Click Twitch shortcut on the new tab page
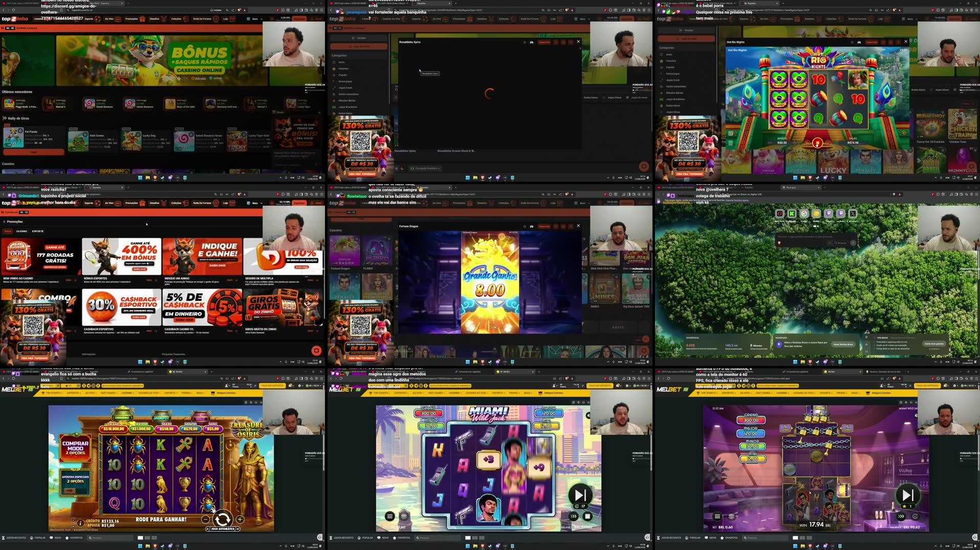The image size is (980, 550). click(829, 214)
